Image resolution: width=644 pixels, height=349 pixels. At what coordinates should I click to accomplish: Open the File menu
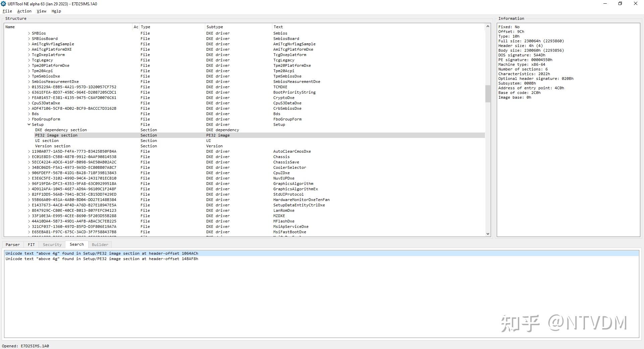(x=7, y=11)
